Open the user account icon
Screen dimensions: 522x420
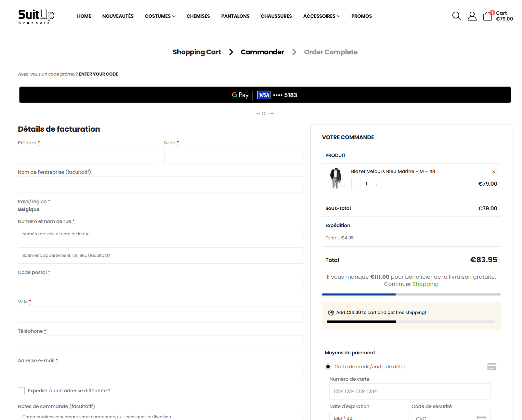click(x=472, y=16)
